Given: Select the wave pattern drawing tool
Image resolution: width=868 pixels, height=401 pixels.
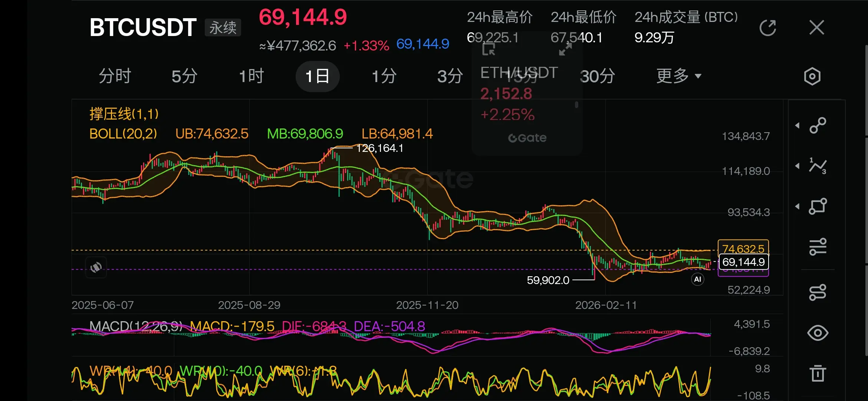Looking at the screenshot, I should (818, 166).
